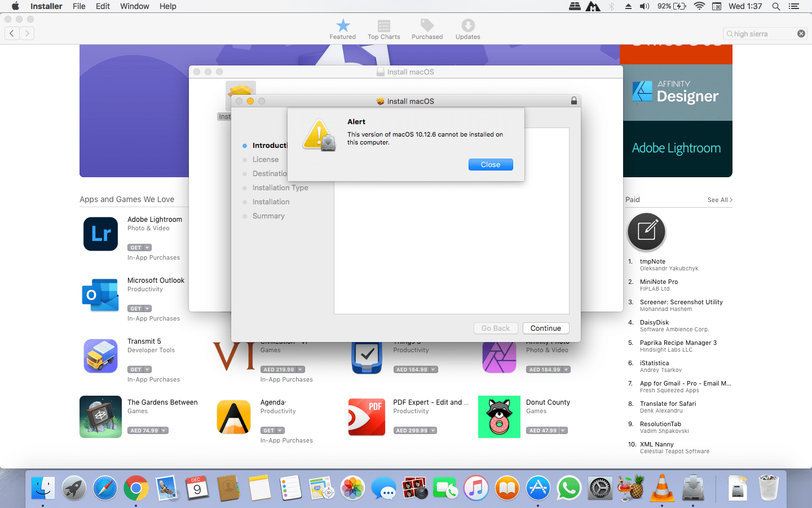Click The Gardens Between game icon
812x508 pixels.
click(x=100, y=417)
